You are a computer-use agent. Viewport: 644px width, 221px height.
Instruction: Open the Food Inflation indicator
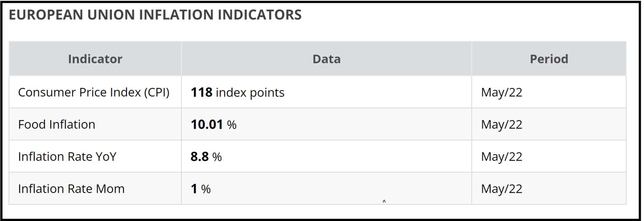[57, 125]
